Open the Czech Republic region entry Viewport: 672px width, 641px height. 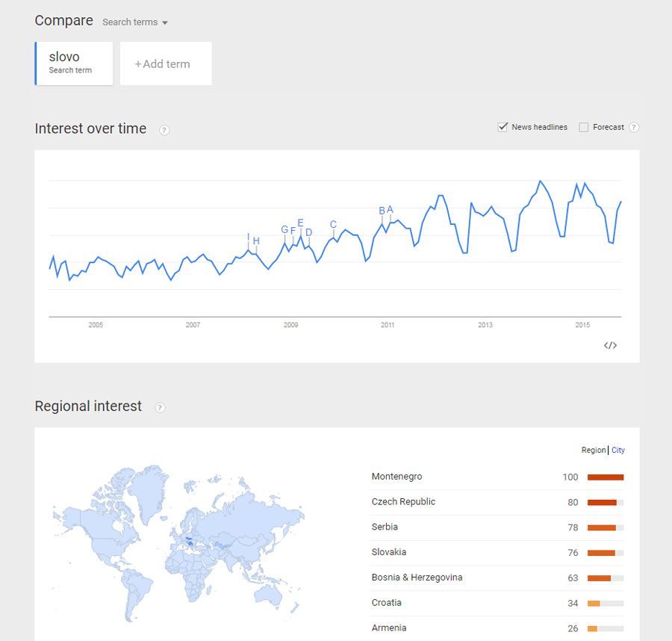(403, 502)
